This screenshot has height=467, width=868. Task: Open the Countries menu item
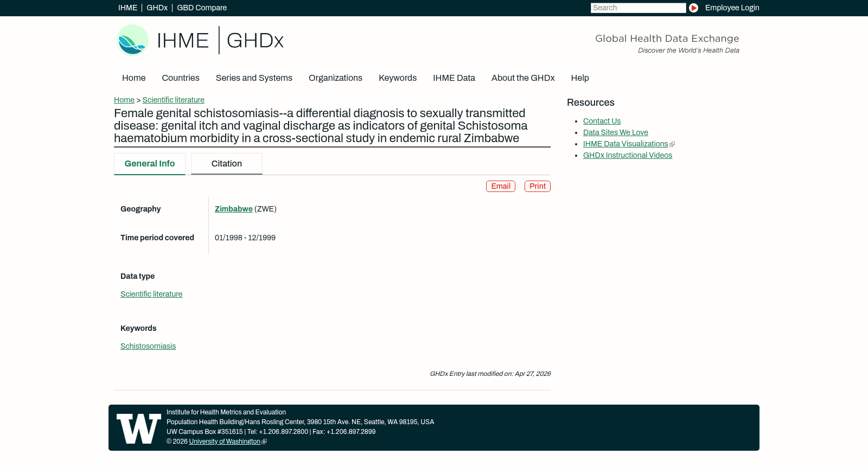click(181, 78)
